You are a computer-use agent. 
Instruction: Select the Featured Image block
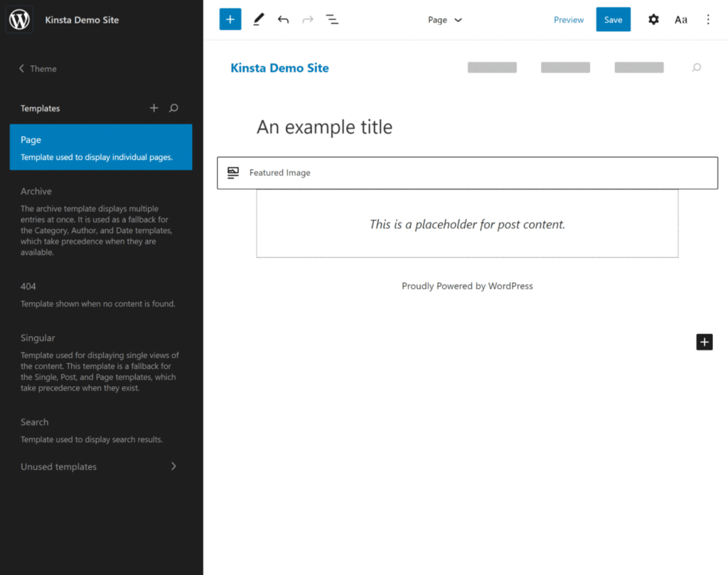(467, 173)
